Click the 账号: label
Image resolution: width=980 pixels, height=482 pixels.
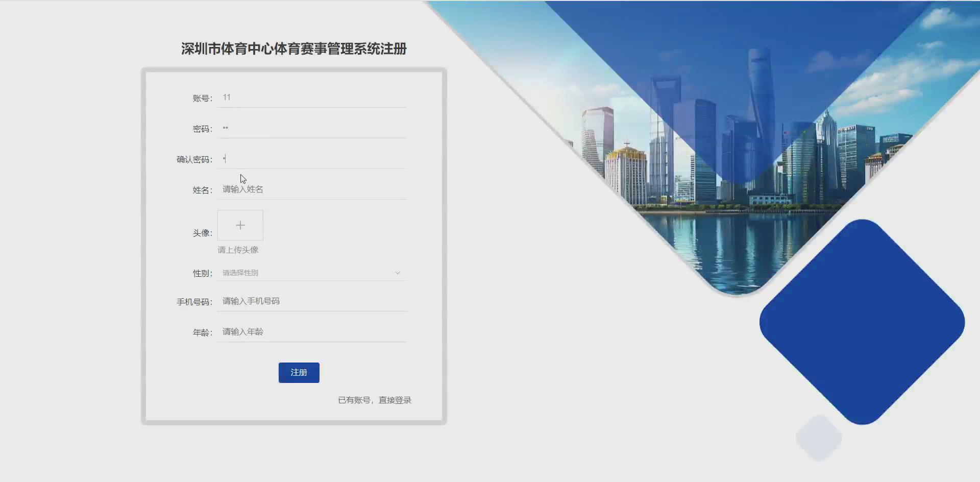[x=203, y=99]
